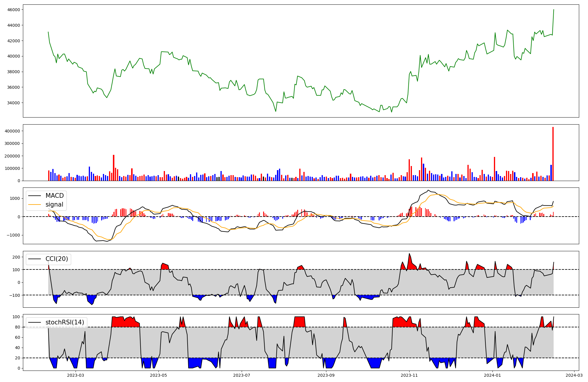Click the 34000 price axis tick label

point(14,103)
